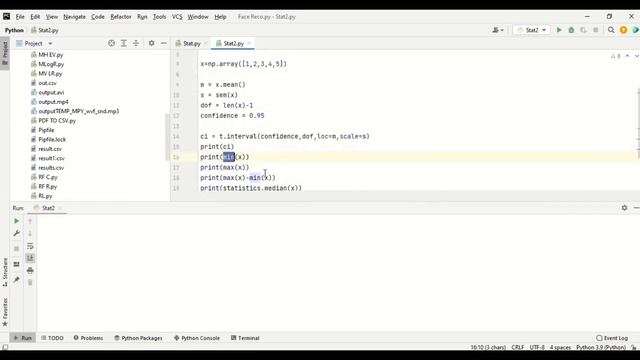The height and width of the screenshot is (360, 640).
Task: Click the Project panel vertical scrollbar
Action: [x=167, y=137]
